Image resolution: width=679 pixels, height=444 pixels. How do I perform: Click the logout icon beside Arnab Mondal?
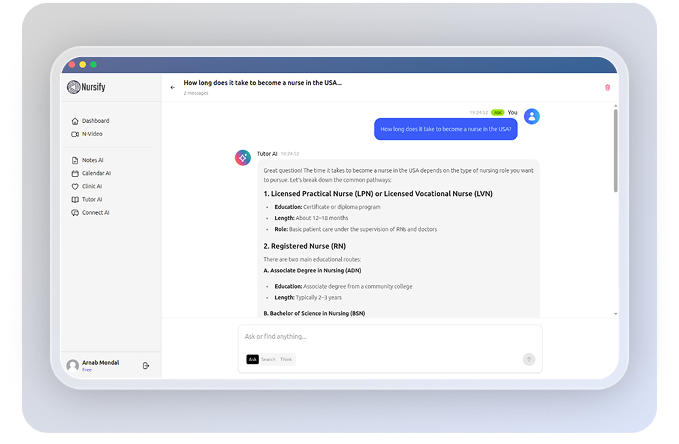(146, 366)
